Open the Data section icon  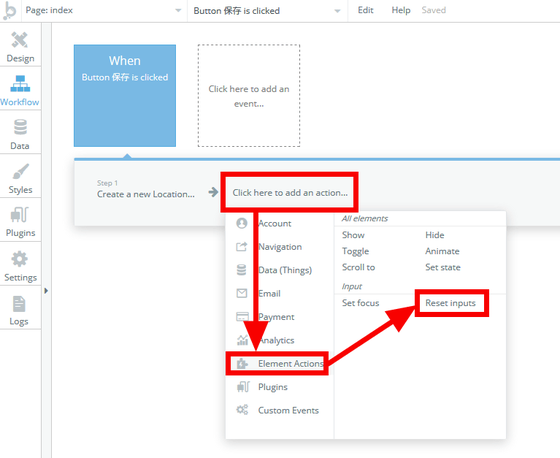20,127
